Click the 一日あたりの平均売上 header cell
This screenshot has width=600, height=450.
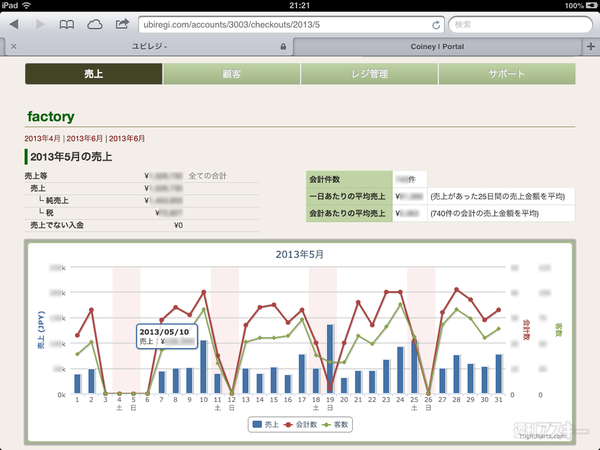point(349,196)
